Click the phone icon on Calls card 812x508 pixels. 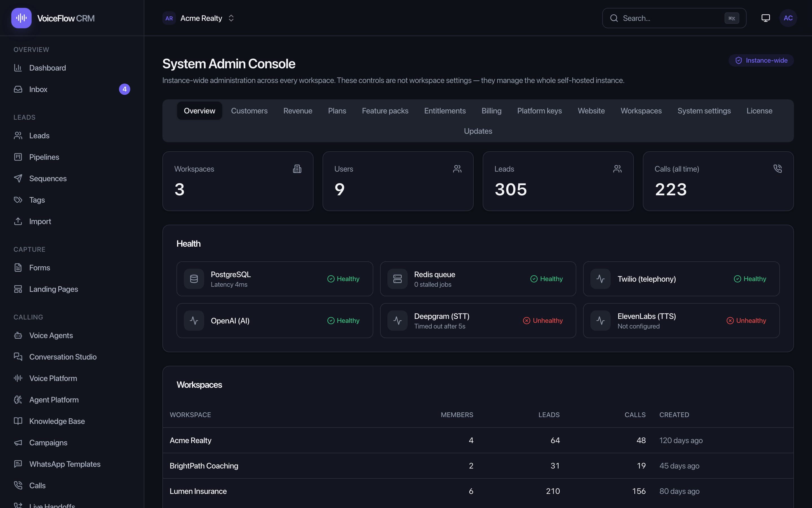click(x=777, y=169)
